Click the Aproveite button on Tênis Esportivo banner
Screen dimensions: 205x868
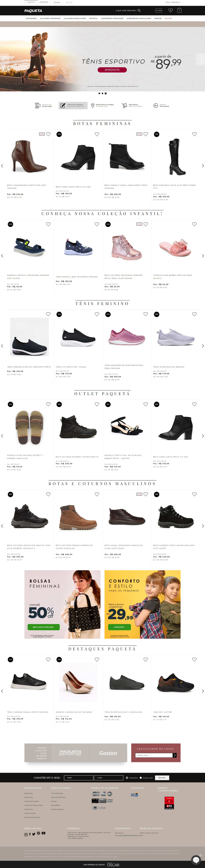(x=112, y=70)
